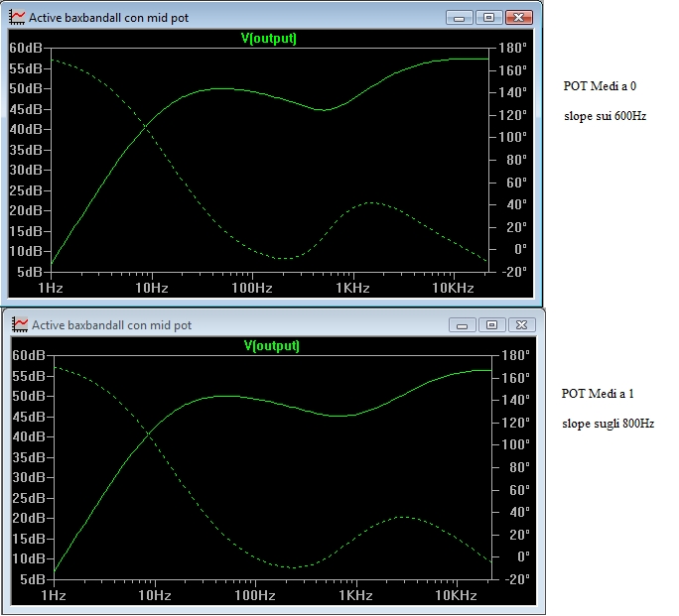Click the 1KHz frequency axis label in upper plot
This screenshot has height=616, width=679.
(352, 288)
